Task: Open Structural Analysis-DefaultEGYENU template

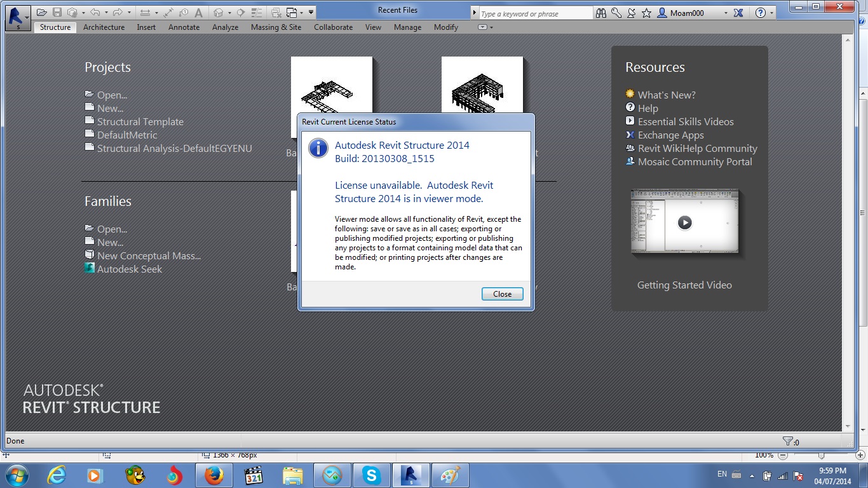Action: pos(174,148)
